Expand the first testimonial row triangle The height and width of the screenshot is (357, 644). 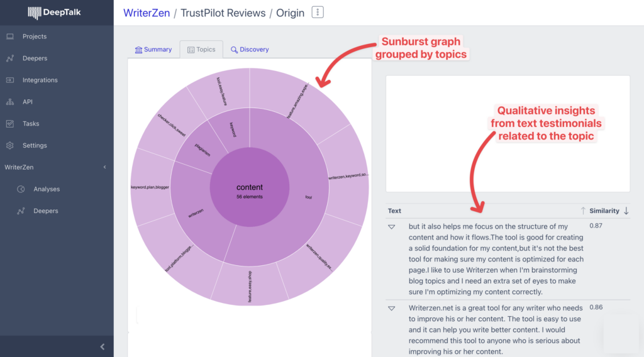point(391,226)
